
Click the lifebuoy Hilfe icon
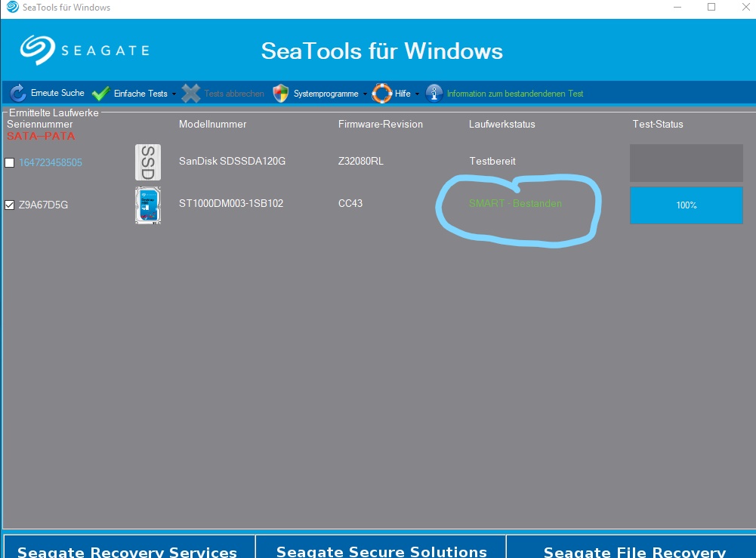pos(382,94)
